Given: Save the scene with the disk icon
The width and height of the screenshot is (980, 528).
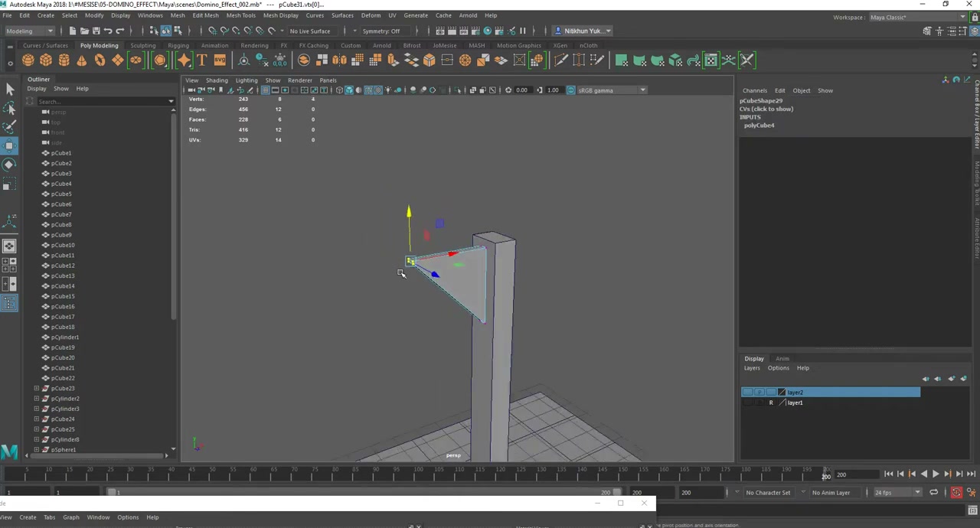Looking at the screenshot, I should (96, 31).
